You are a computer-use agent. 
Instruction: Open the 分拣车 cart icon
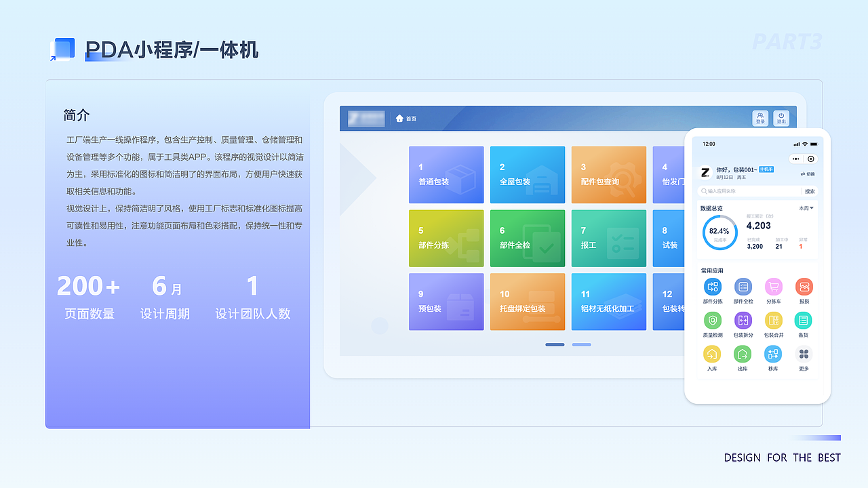pyautogui.click(x=773, y=287)
